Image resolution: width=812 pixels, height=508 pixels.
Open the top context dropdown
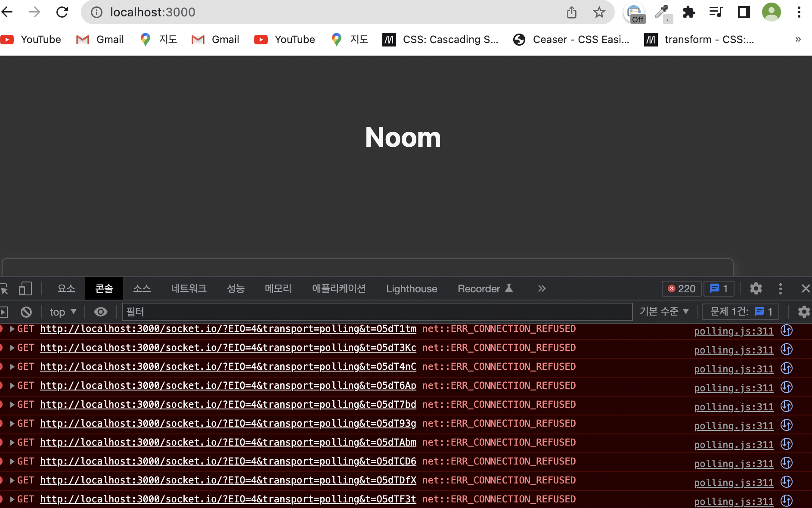coord(63,312)
